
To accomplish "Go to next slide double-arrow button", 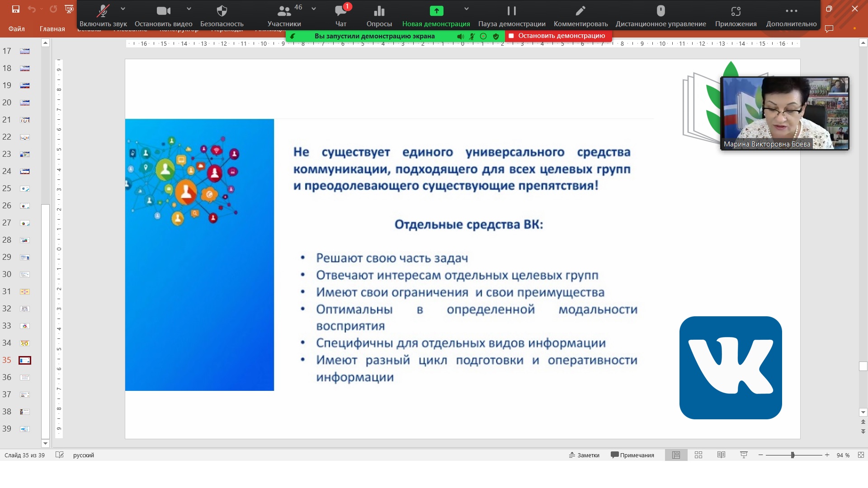I will click(x=863, y=432).
